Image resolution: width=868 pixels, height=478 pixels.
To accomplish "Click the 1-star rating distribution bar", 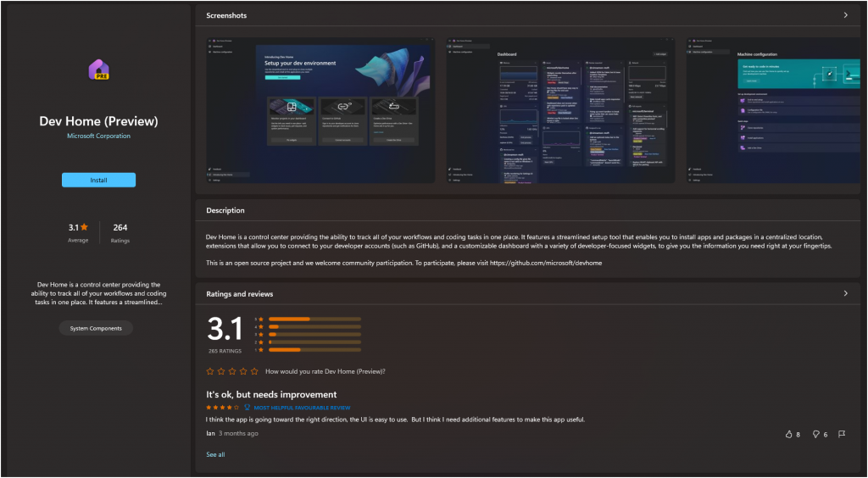I will click(x=314, y=349).
